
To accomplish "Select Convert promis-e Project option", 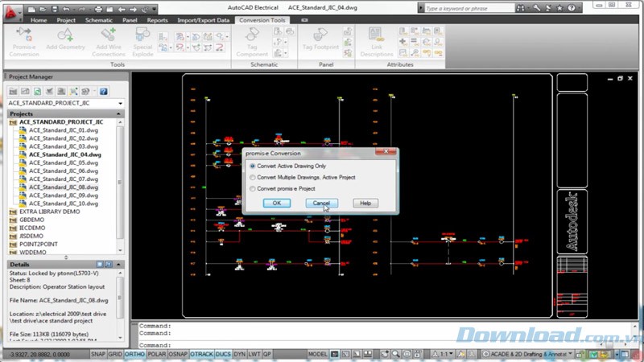I will (x=283, y=188).
